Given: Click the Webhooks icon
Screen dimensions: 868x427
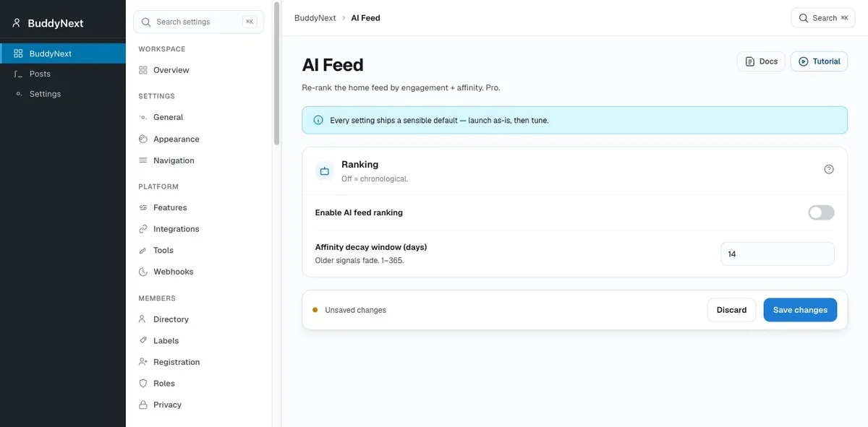Looking at the screenshot, I should point(143,272).
